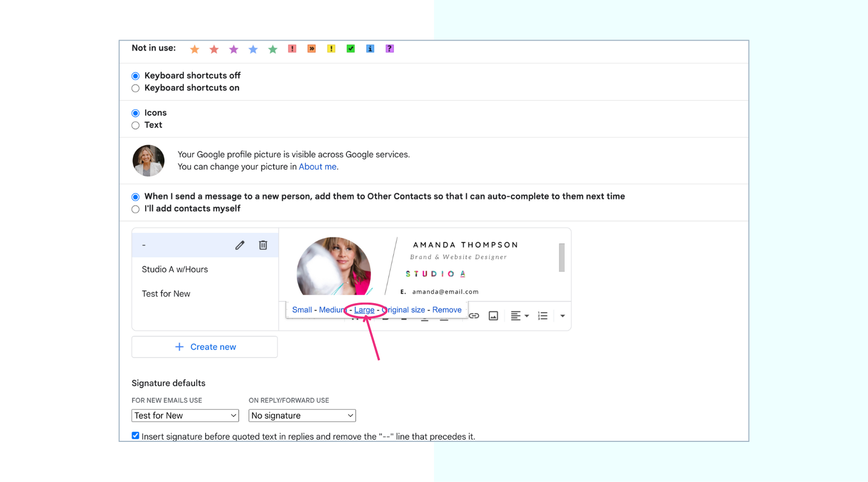Uncheck insert signature before quoted text

point(135,435)
